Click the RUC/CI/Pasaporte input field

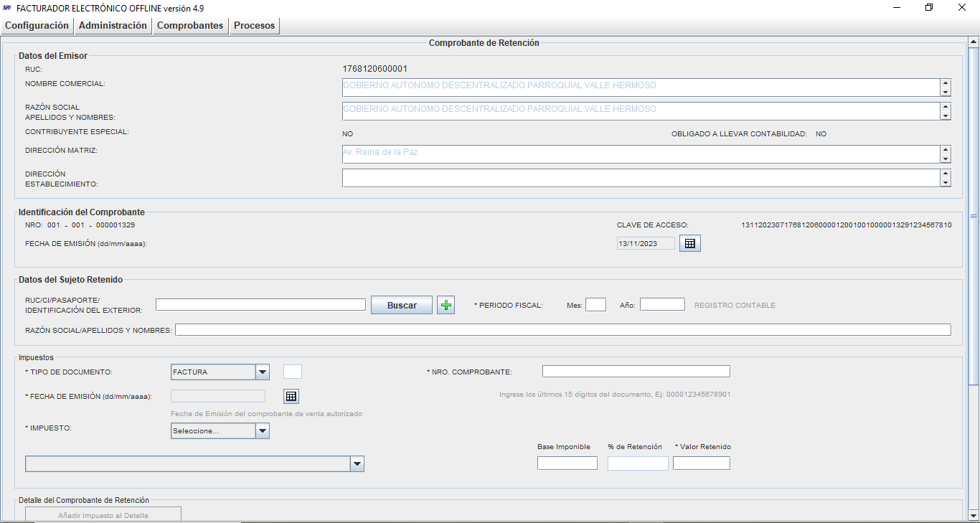point(260,305)
